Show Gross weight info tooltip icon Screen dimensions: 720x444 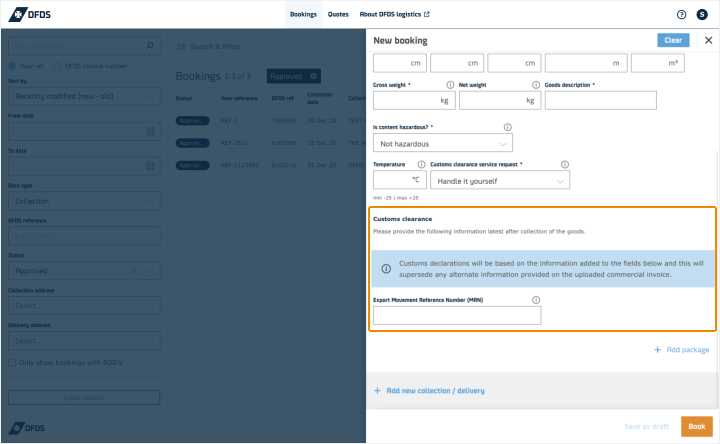tap(450, 85)
